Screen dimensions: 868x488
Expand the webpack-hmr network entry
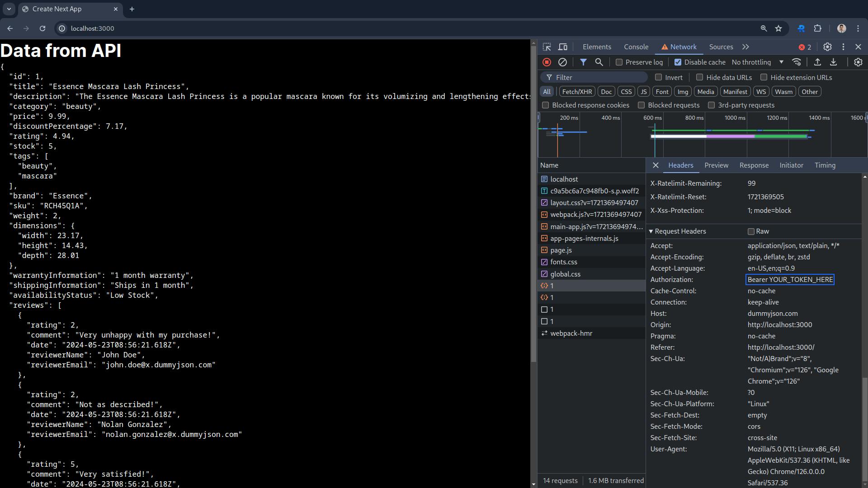[x=571, y=333]
